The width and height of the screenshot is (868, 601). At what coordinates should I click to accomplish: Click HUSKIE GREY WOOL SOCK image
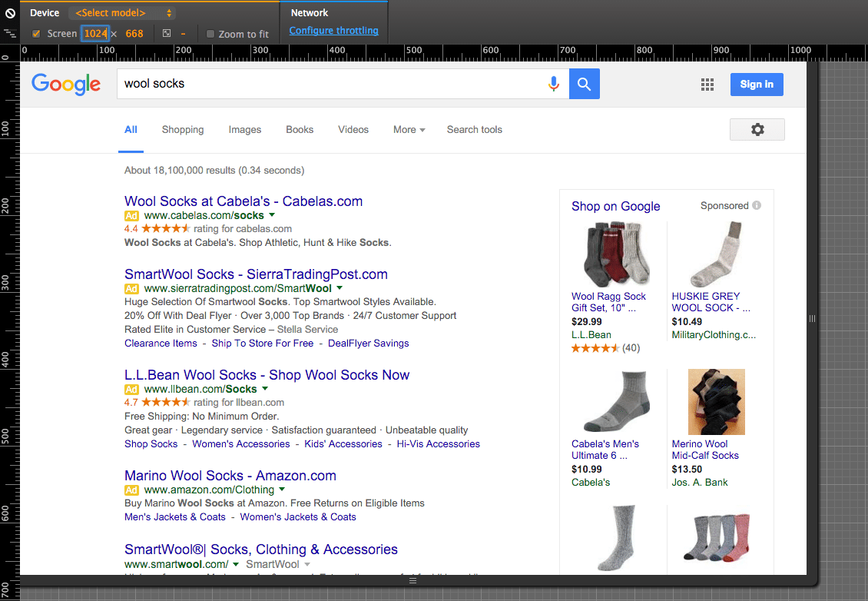tap(717, 254)
